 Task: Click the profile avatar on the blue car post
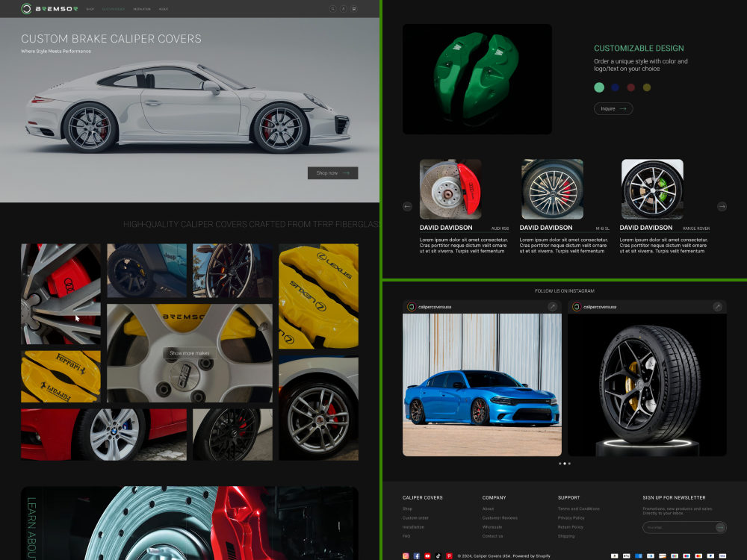(x=411, y=307)
